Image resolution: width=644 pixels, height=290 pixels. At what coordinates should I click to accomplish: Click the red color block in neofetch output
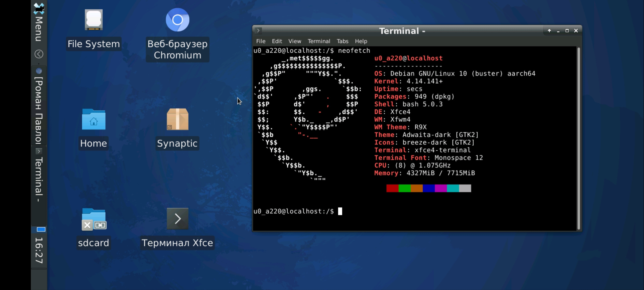pyautogui.click(x=392, y=188)
